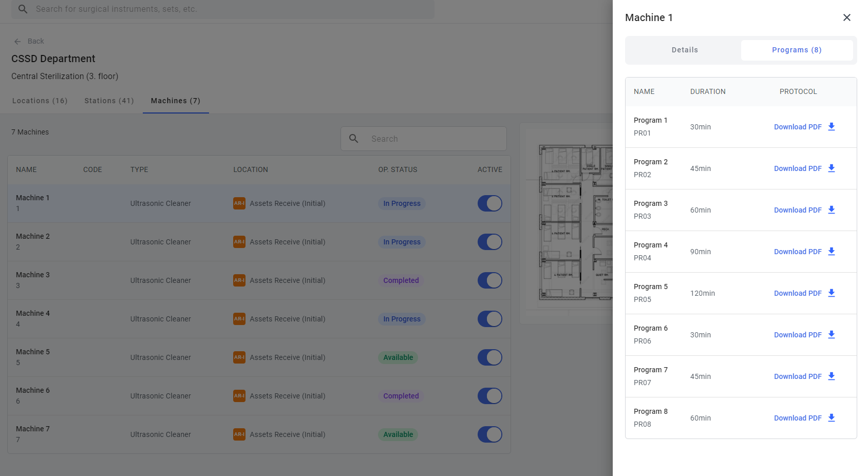868x476 pixels.
Task: Close the Machine 1 side panel
Action: point(847,17)
